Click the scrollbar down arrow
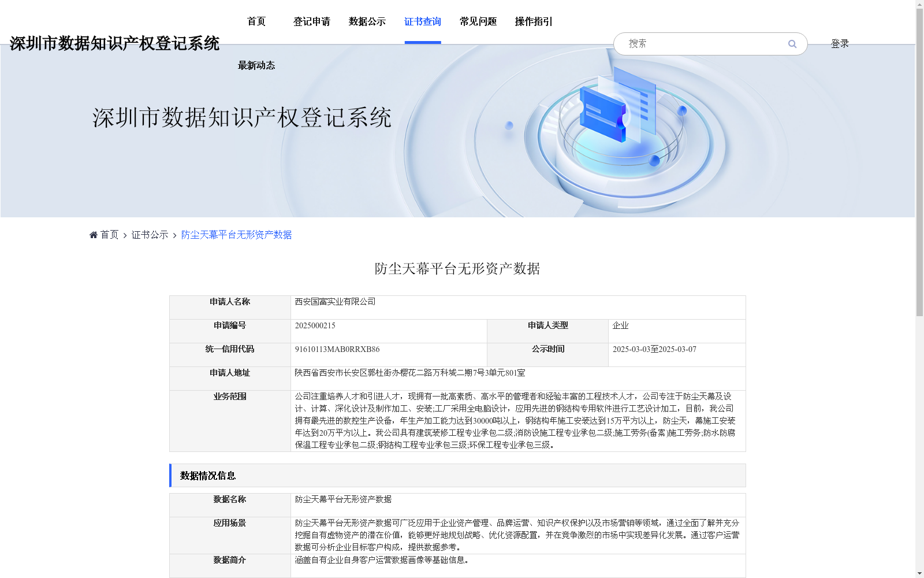Image resolution: width=924 pixels, height=578 pixels. tap(919, 573)
